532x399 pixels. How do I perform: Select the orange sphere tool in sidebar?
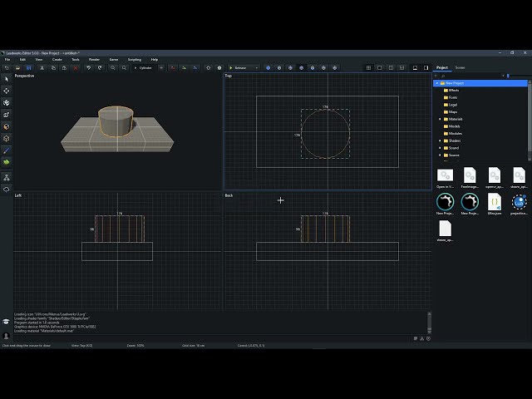tap(7, 126)
